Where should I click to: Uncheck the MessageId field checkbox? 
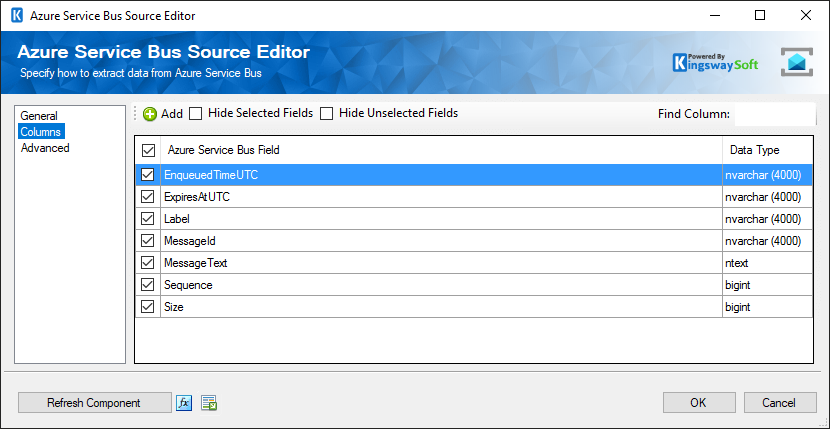click(148, 241)
